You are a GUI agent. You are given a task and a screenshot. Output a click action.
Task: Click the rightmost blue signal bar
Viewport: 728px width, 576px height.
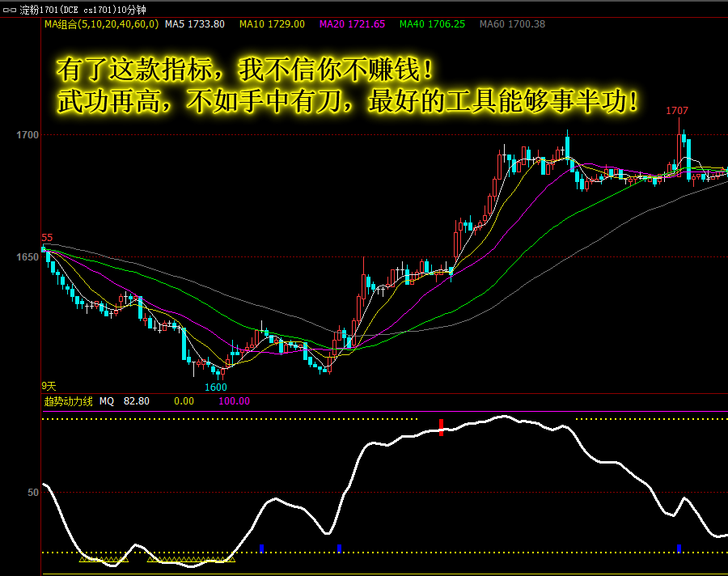coord(679,548)
